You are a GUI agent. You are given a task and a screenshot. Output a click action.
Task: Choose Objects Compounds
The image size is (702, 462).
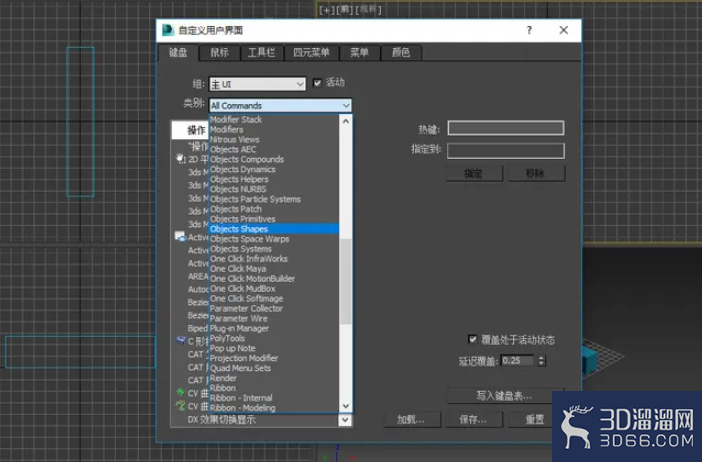point(247,159)
